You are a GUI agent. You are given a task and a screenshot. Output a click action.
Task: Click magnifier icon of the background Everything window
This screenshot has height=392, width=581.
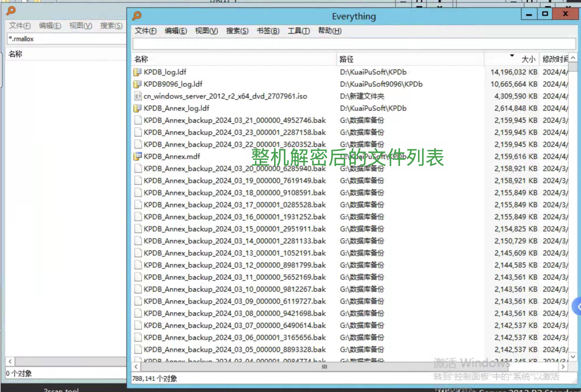[11, 11]
